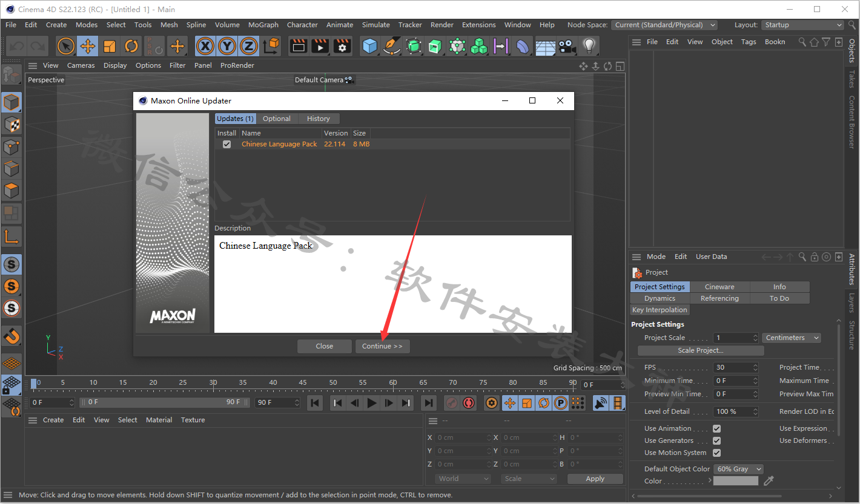Open the Takes side tab
This screenshot has width=860, height=504.
[x=852, y=79]
